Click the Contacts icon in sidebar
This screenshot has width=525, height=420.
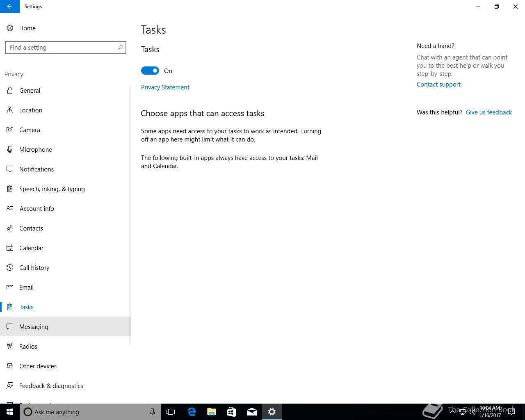[10, 228]
